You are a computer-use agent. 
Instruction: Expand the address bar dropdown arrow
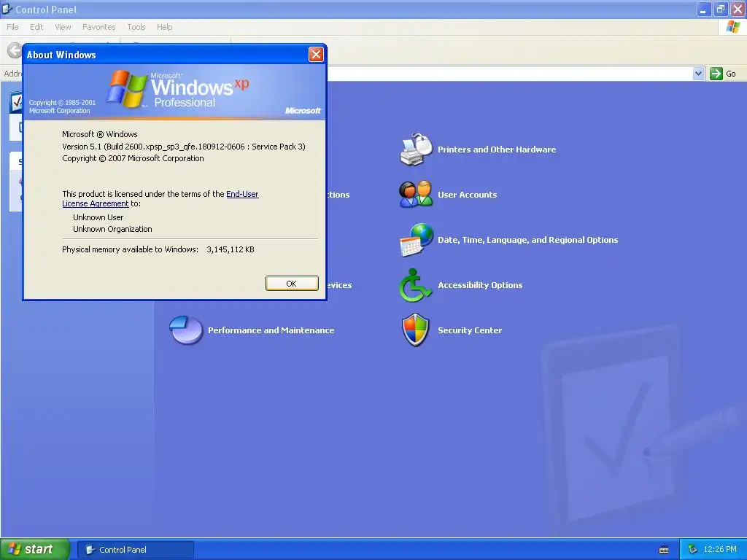[x=698, y=74]
